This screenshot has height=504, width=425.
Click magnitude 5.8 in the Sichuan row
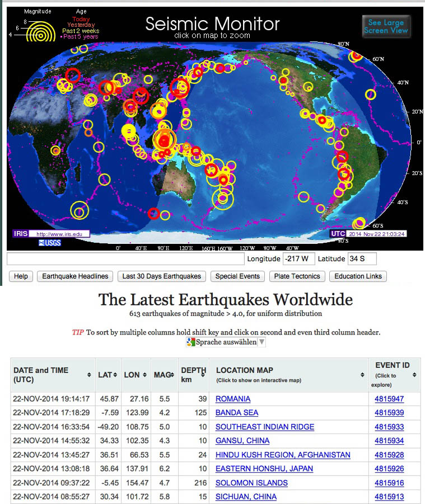point(165,497)
